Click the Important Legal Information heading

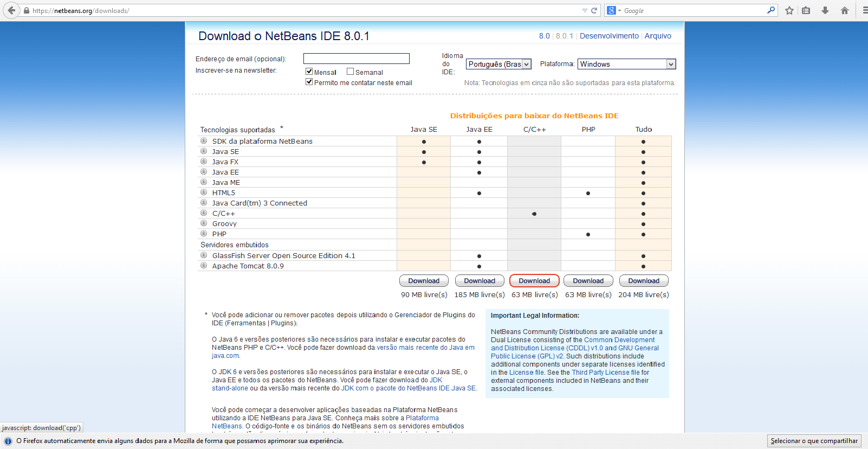coord(535,316)
